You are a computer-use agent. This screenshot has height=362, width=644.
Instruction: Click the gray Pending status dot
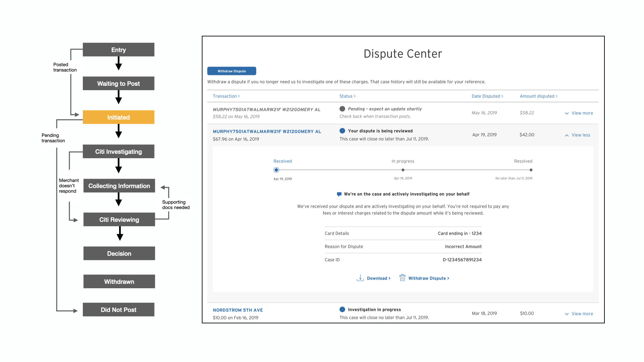342,109
